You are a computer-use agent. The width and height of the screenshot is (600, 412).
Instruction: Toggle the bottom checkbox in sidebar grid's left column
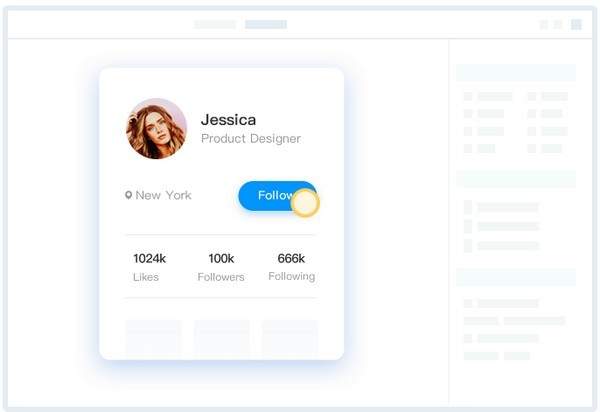468,148
